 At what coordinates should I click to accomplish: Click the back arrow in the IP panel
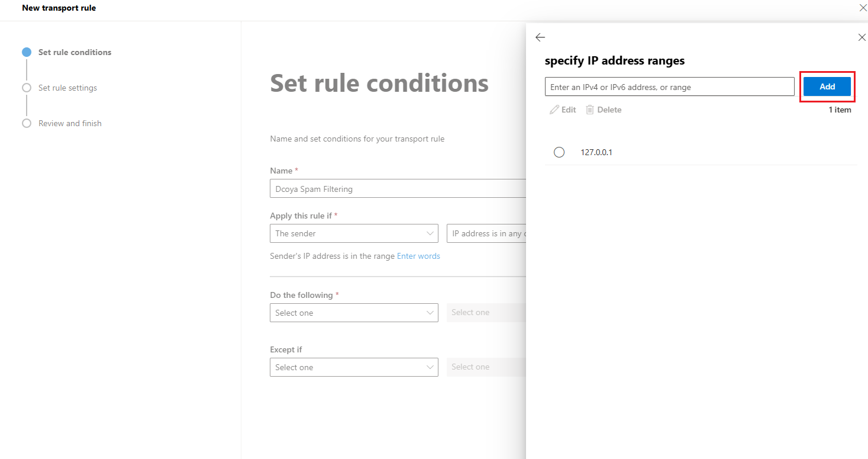(x=540, y=37)
